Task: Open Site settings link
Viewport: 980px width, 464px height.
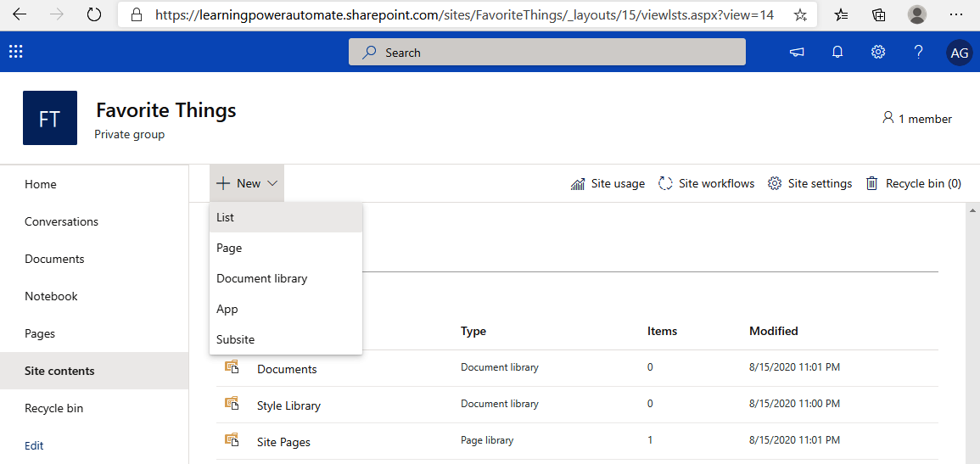Action: [x=810, y=184]
